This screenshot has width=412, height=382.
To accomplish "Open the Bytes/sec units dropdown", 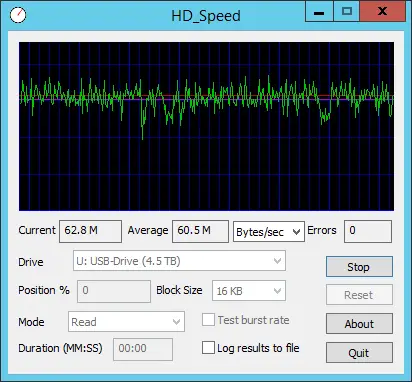I will [269, 232].
